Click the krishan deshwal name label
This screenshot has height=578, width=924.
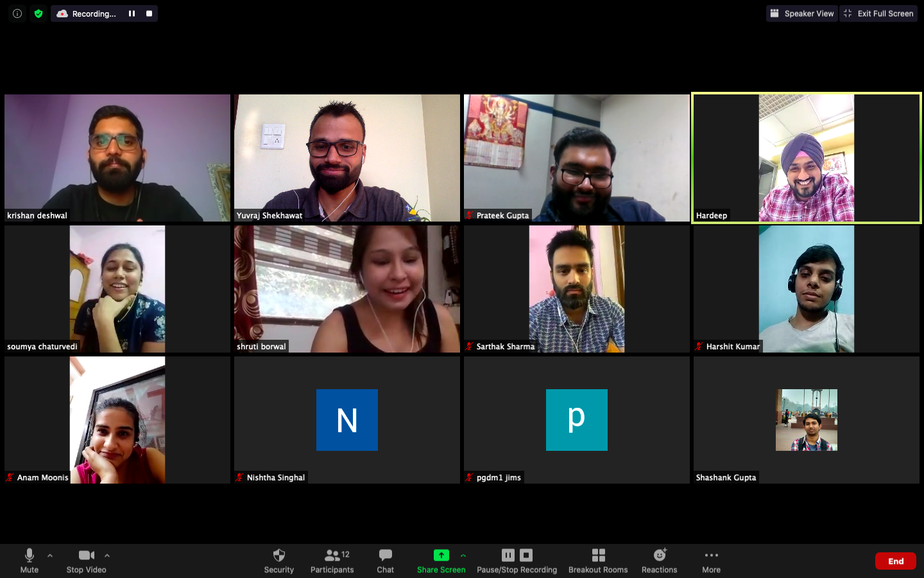coord(37,216)
